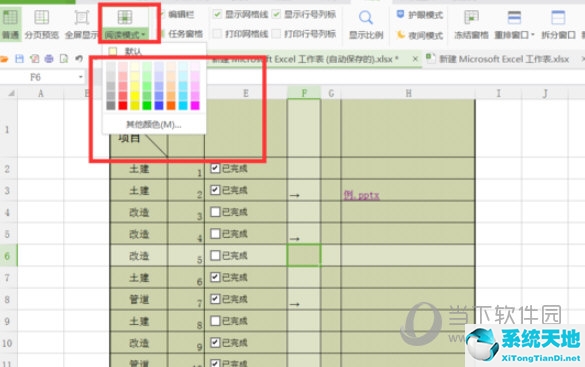Click the 改造 cell in row 10

pos(139,342)
